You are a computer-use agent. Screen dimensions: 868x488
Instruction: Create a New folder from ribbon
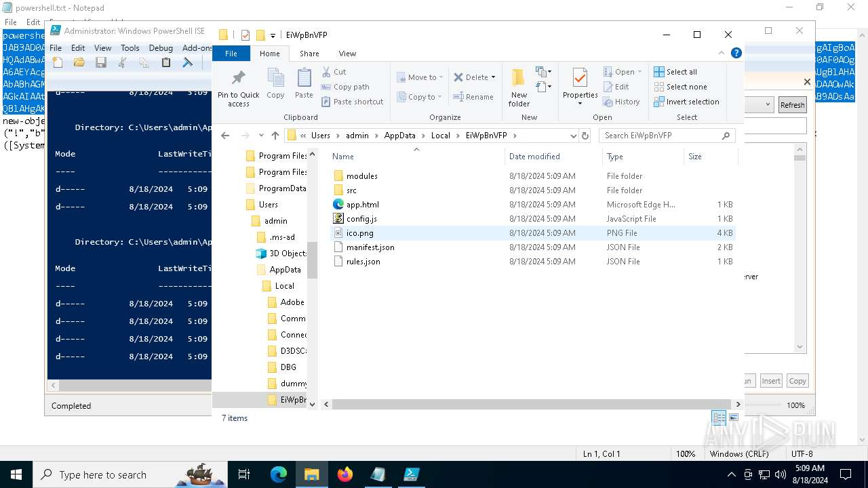(x=519, y=87)
